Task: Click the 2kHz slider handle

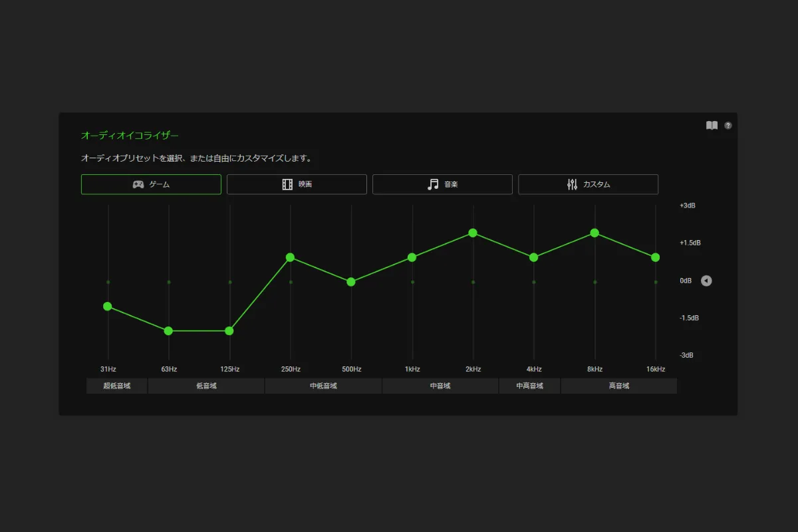Action: [473, 233]
